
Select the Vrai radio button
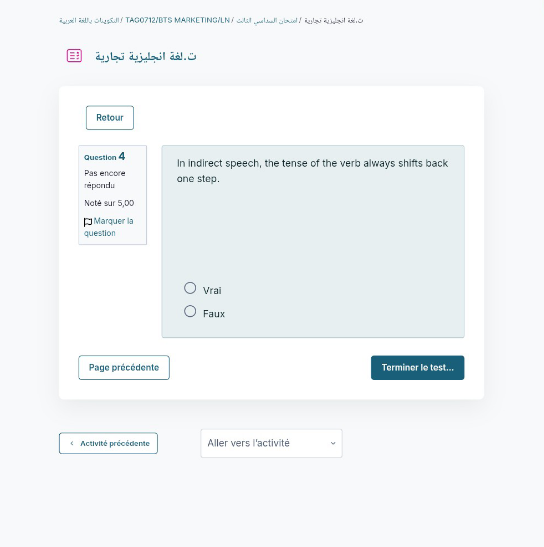(190, 288)
